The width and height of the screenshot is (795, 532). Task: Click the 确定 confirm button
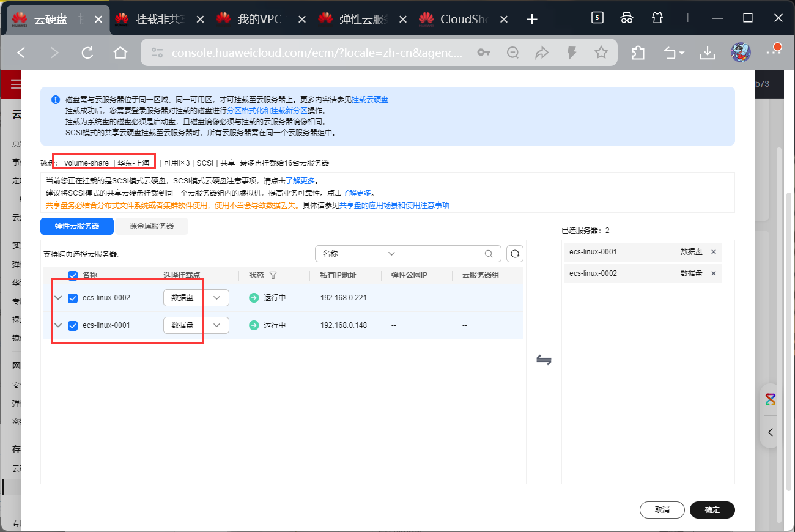(x=712, y=510)
